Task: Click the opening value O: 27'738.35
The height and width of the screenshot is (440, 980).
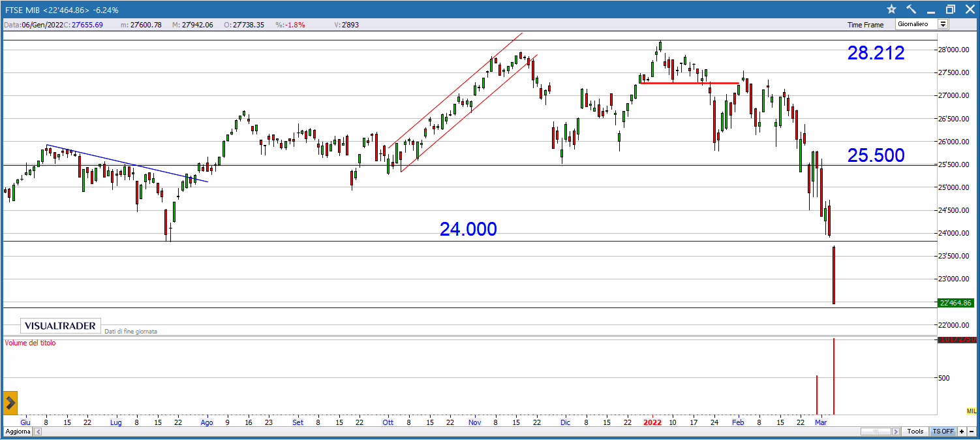Action: pyautogui.click(x=243, y=25)
